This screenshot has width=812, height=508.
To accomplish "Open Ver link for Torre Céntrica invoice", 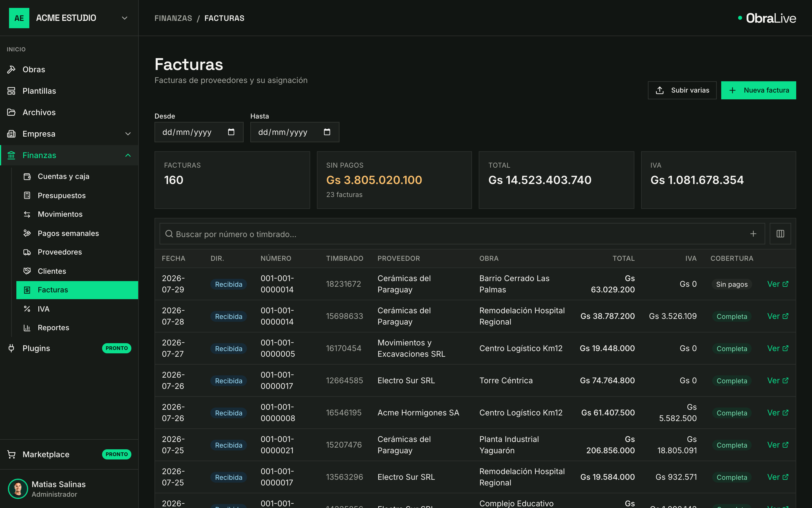I will pos(778,380).
